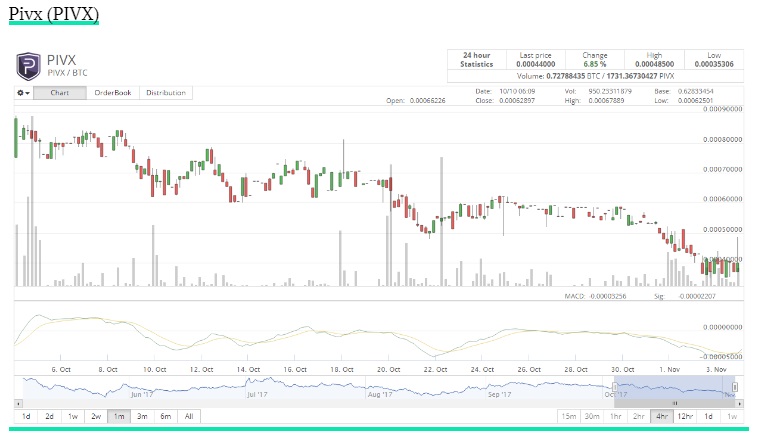Set candle interval to 15m
Image resolution: width=757 pixels, height=446 pixels.
pyautogui.click(x=569, y=416)
